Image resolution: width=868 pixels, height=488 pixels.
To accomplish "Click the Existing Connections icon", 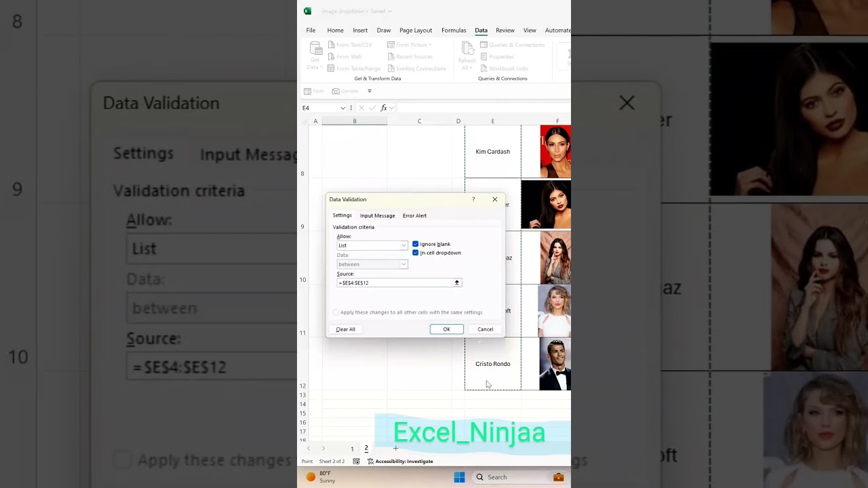I will pos(391,68).
